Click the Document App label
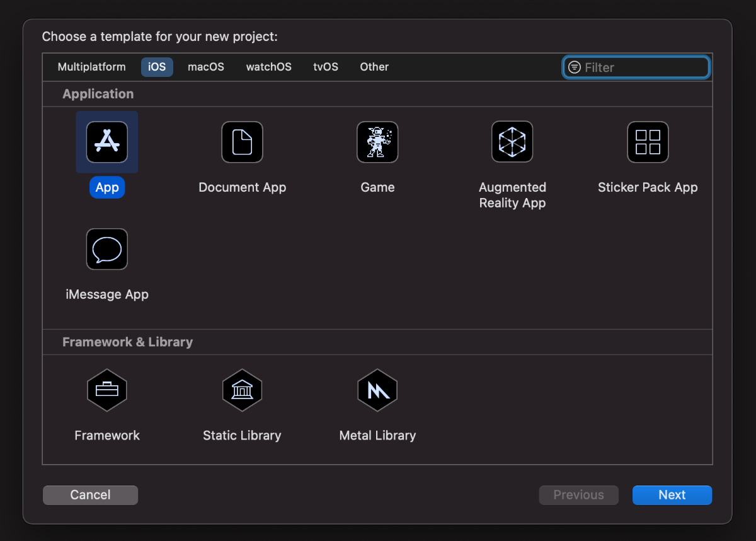756x541 pixels. pyautogui.click(x=242, y=187)
